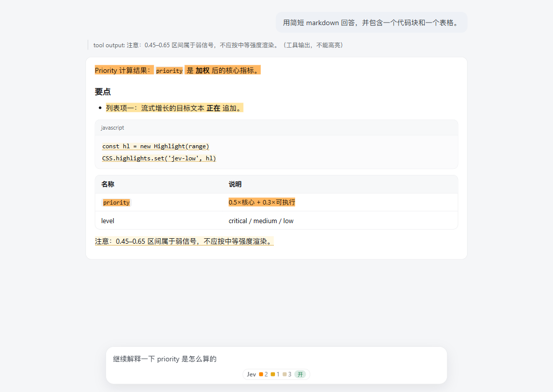The width and height of the screenshot is (553, 392).
Task: Click the 要点 heading
Action: (103, 91)
